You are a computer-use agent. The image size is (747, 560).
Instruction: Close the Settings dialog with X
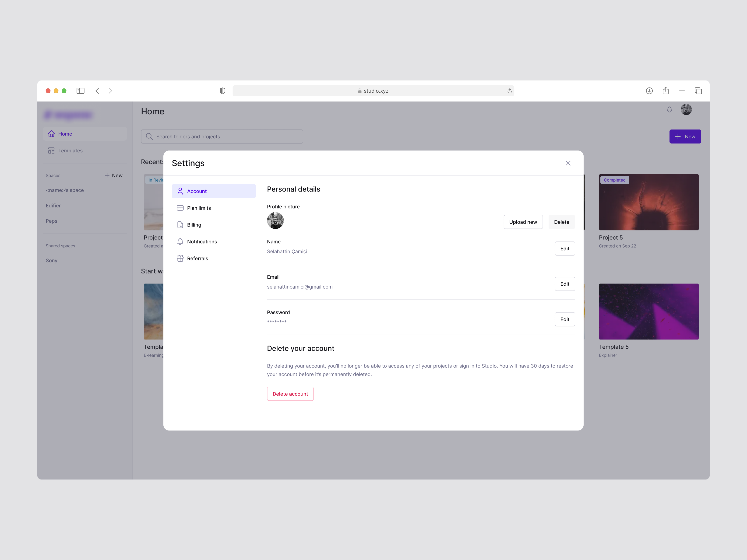[568, 163]
